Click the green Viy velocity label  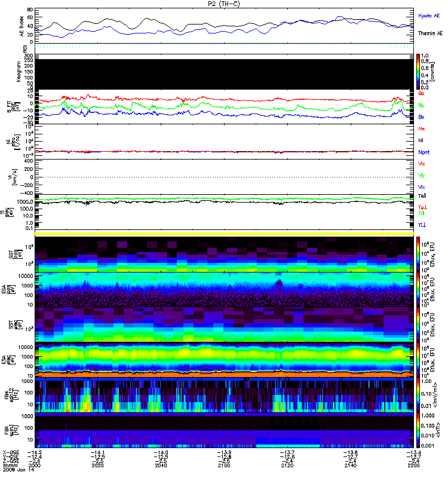422,176
